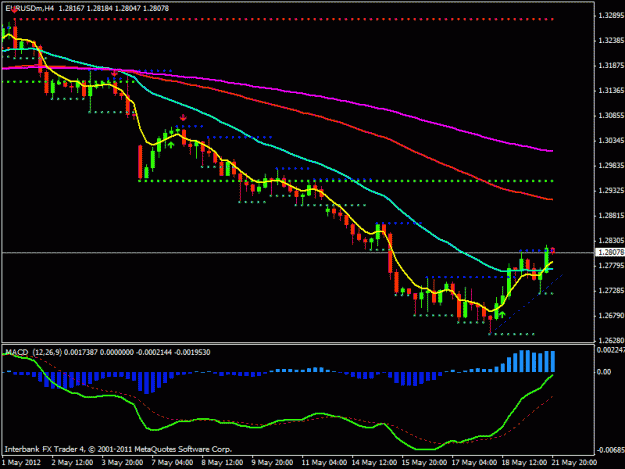625x469 pixels.
Task: Click the MACD zero level label 0.00
Action: coord(604,372)
